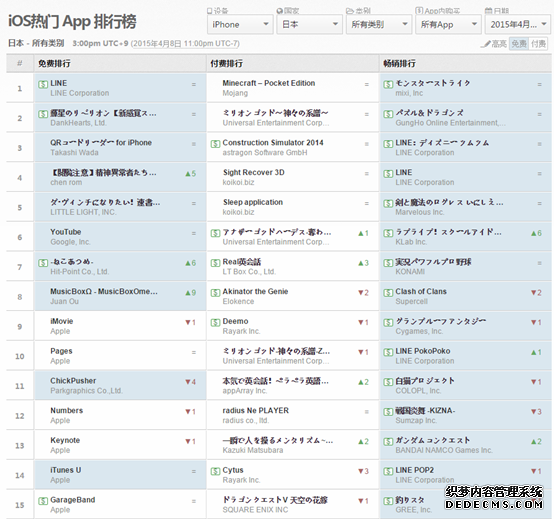Click up-5 rank arrow in free rank 4
The height and width of the screenshot is (519, 554).
click(190, 174)
